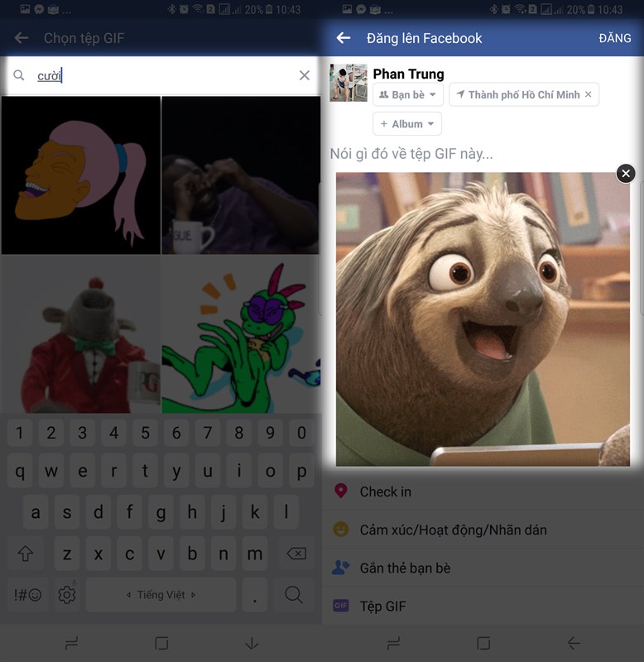The width and height of the screenshot is (644, 662).
Task: Open keyboard settings gear key
Action: [x=67, y=594]
